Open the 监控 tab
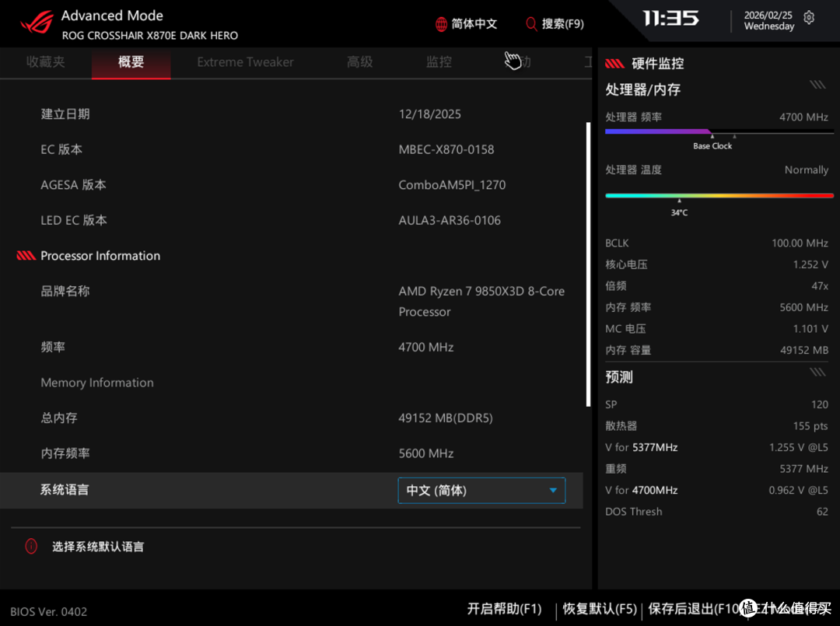840x626 pixels. (x=439, y=62)
